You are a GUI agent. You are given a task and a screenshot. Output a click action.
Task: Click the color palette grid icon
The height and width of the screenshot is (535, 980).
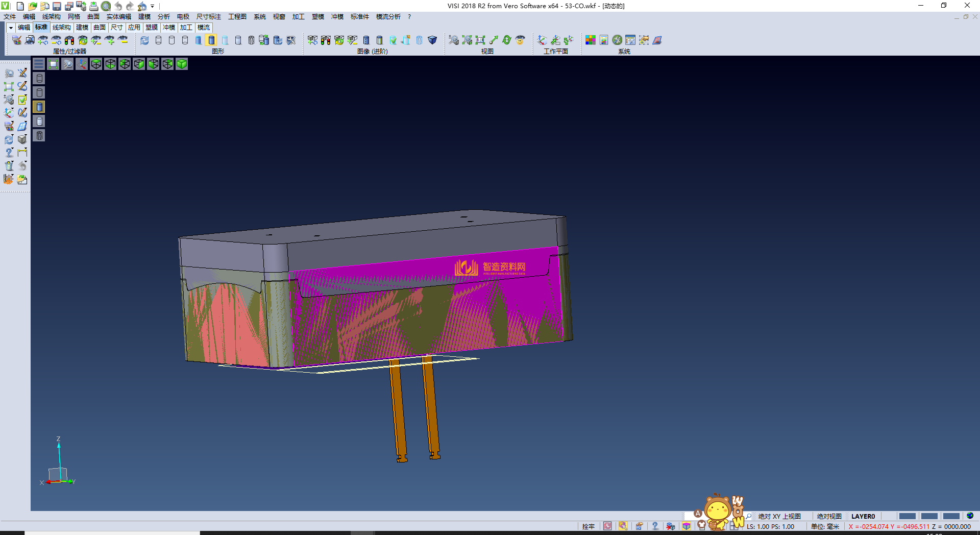(x=590, y=40)
